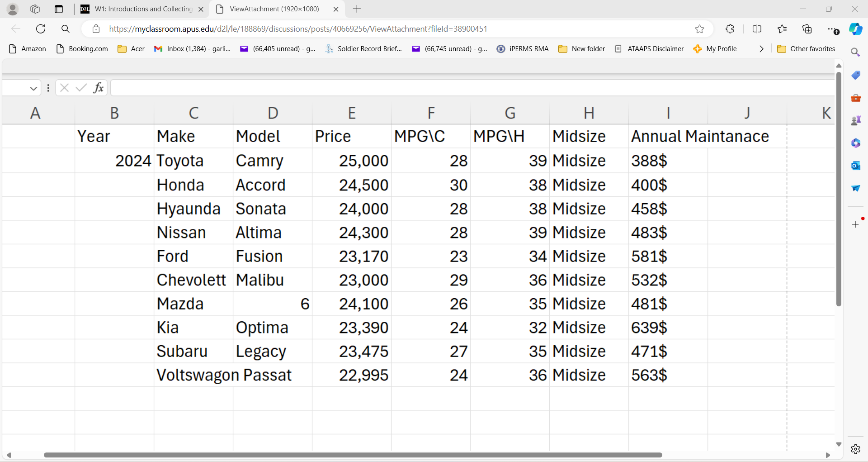Toggle split screen icon
This screenshot has height=462, width=868.
[x=757, y=29]
